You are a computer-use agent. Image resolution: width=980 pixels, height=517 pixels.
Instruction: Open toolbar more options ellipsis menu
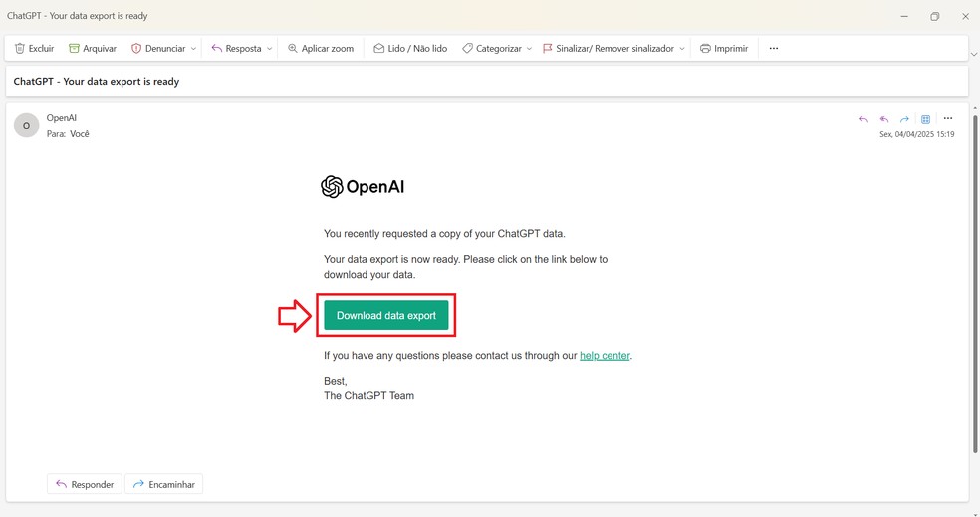[x=774, y=48]
